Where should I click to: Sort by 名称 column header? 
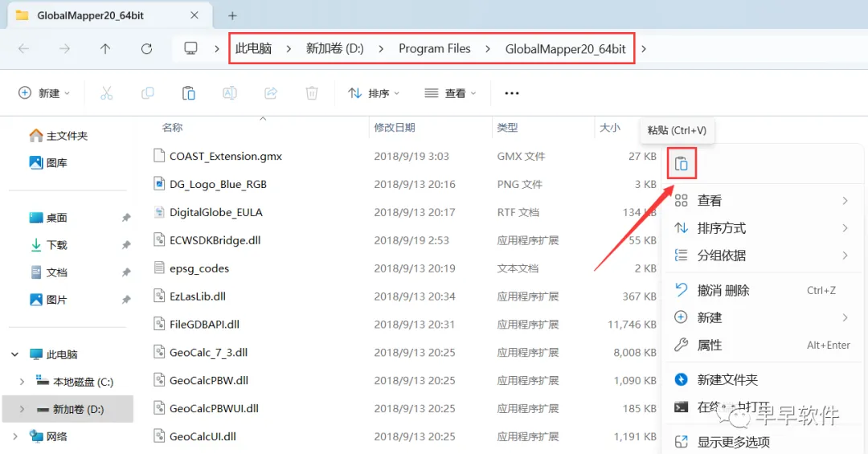point(172,127)
